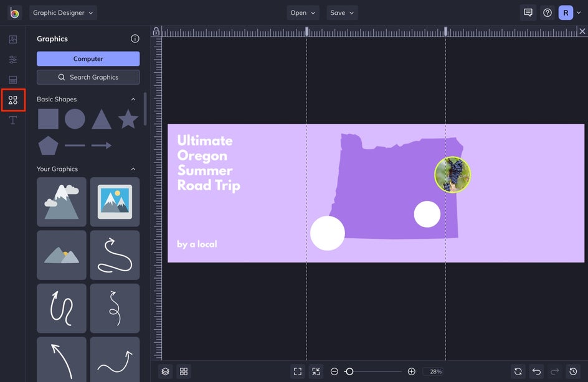Toggle the grid view icon

(x=184, y=371)
